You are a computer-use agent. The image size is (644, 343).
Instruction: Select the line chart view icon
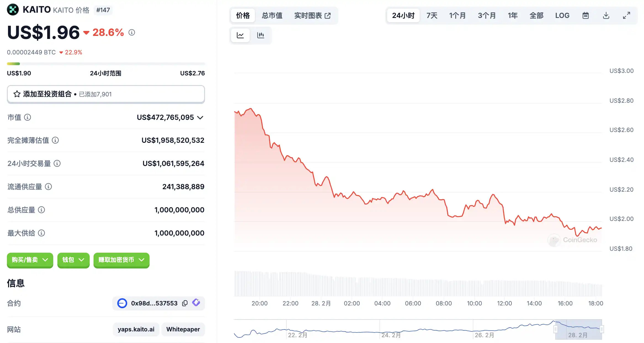240,35
